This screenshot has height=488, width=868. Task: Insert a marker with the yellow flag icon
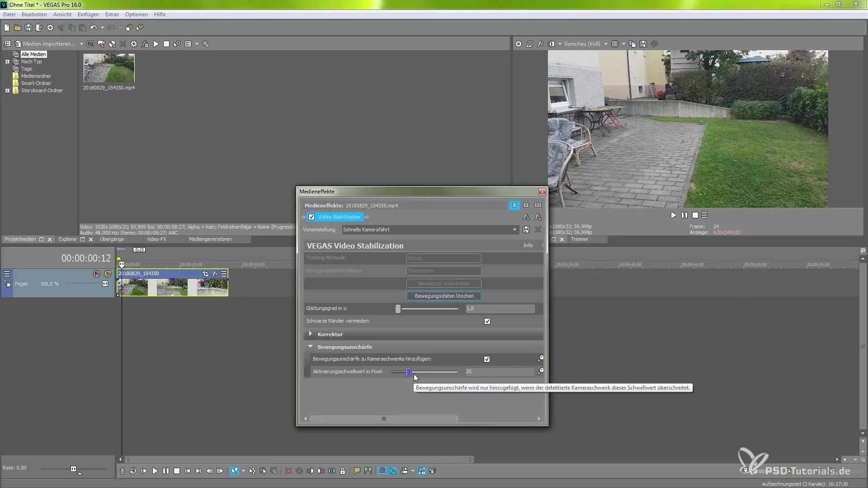pyautogui.click(x=357, y=471)
